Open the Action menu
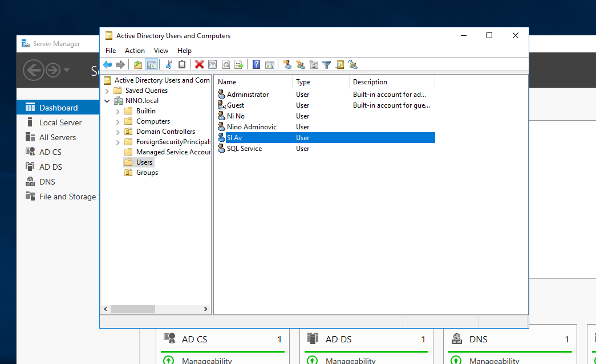Screen dimensions: 596x364 pos(135,51)
